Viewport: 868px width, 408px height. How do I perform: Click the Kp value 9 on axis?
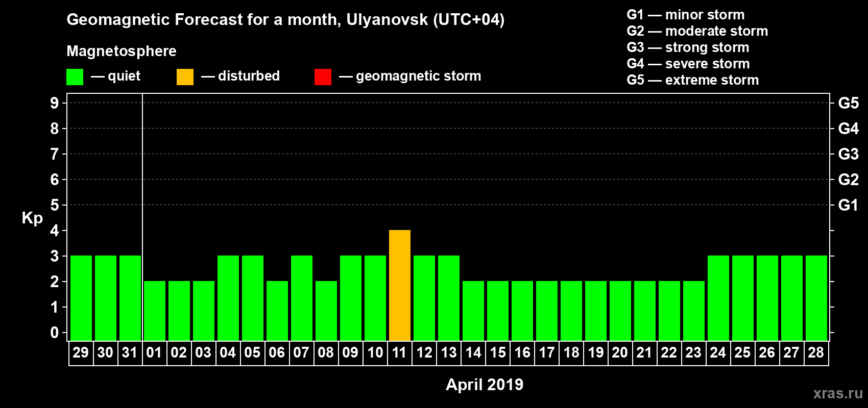point(55,103)
